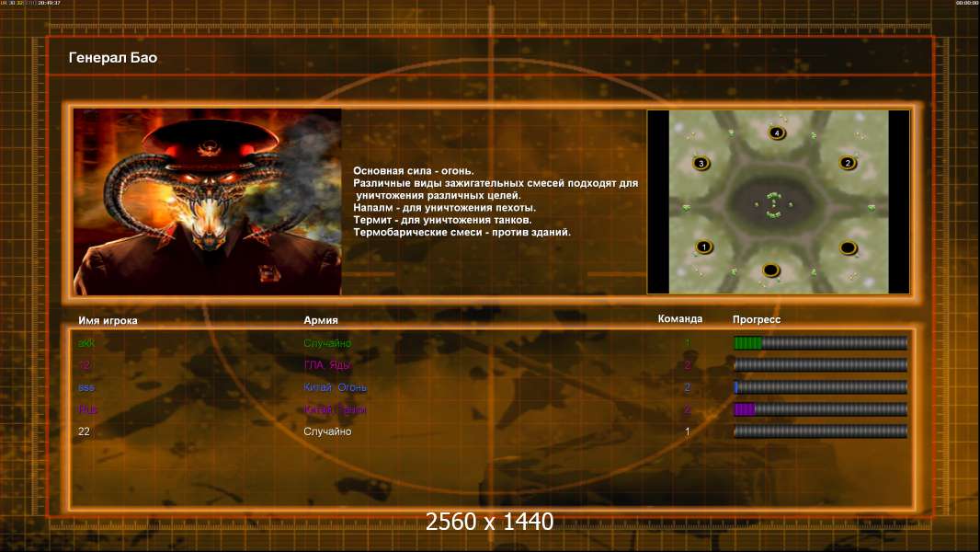Click team number for player sss
Image resolution: width=980 pixels, height=552 pixels.
687,387
